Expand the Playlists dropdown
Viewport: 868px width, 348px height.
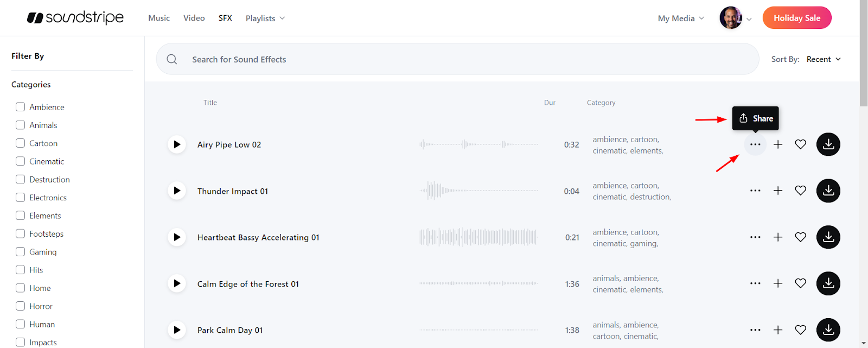265,18
